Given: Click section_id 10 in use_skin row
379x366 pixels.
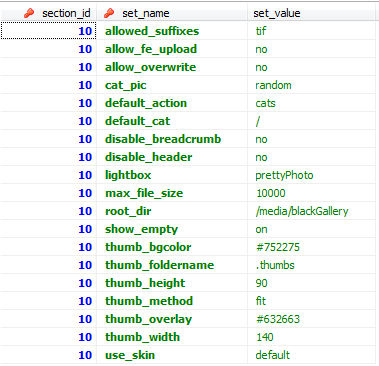Looking at the screenshot, I should [48, 355].
